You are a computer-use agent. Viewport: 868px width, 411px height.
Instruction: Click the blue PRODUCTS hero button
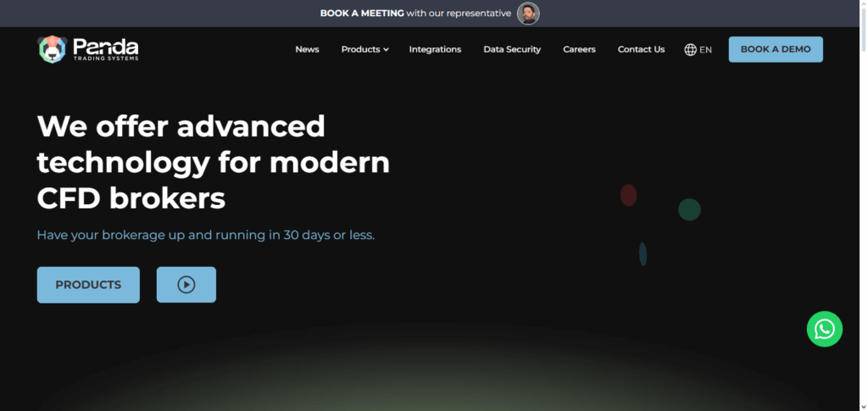pos(88,285)
